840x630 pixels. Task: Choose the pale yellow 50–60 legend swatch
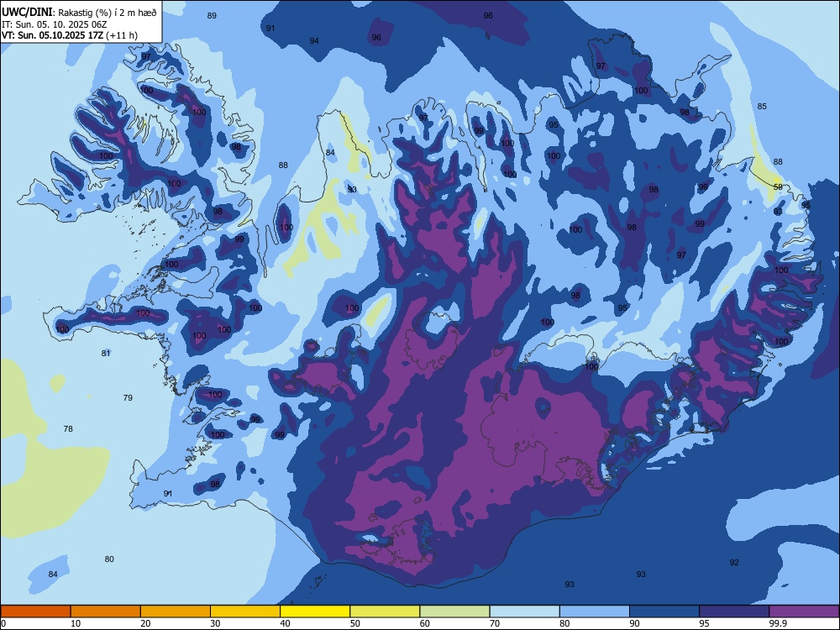pos(385,612)
